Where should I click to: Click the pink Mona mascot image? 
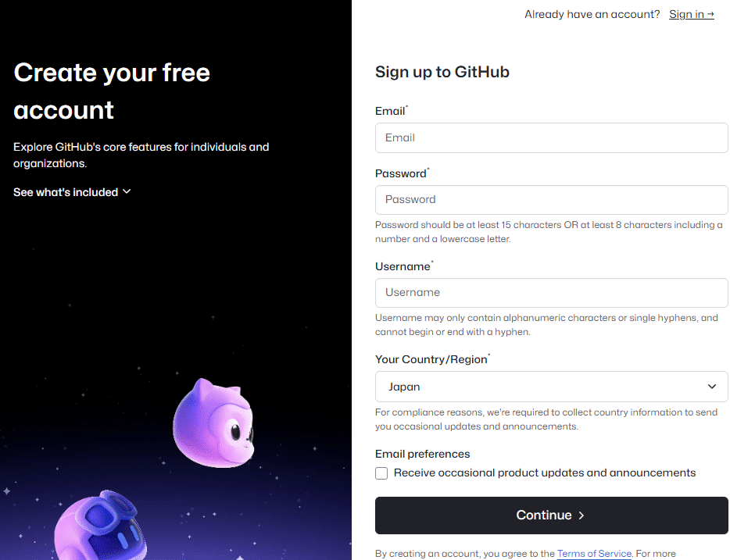pyautogui.click(x=213, y=422)
